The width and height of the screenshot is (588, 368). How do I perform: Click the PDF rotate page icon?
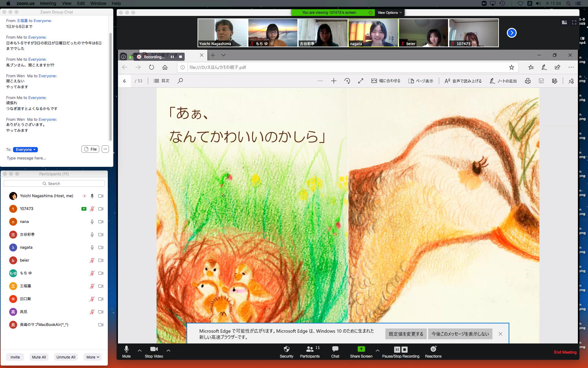347,81
